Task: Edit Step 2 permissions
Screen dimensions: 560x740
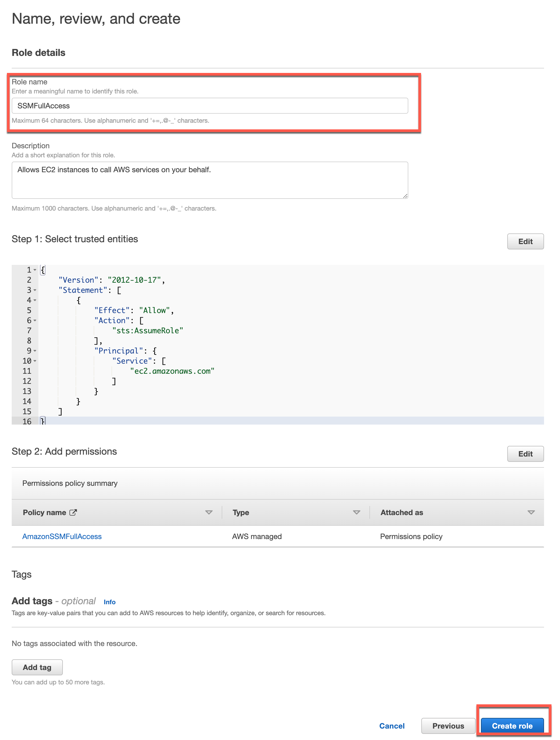Action: [x=525, y=454]
